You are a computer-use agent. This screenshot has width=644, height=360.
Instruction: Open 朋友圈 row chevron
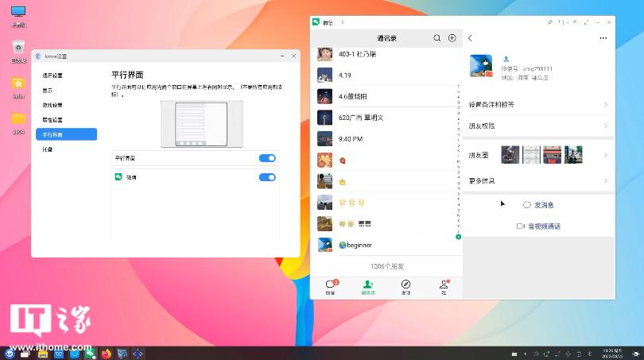[x=606, y=155]
